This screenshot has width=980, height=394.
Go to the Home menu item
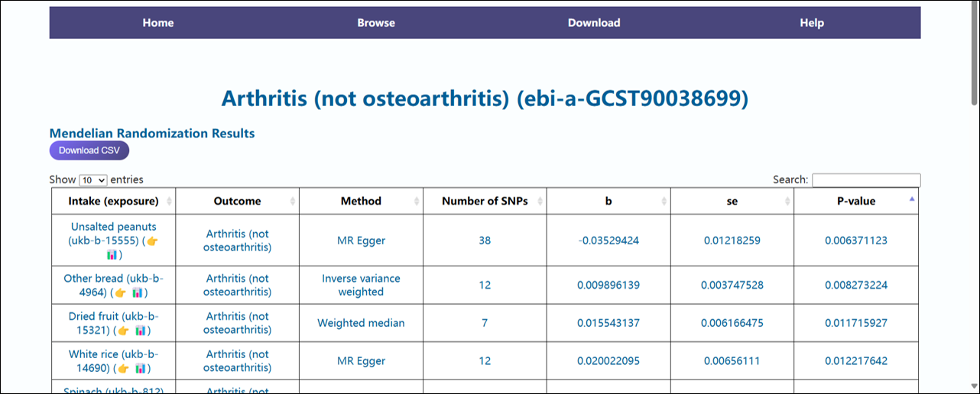[x=158, y=23]
